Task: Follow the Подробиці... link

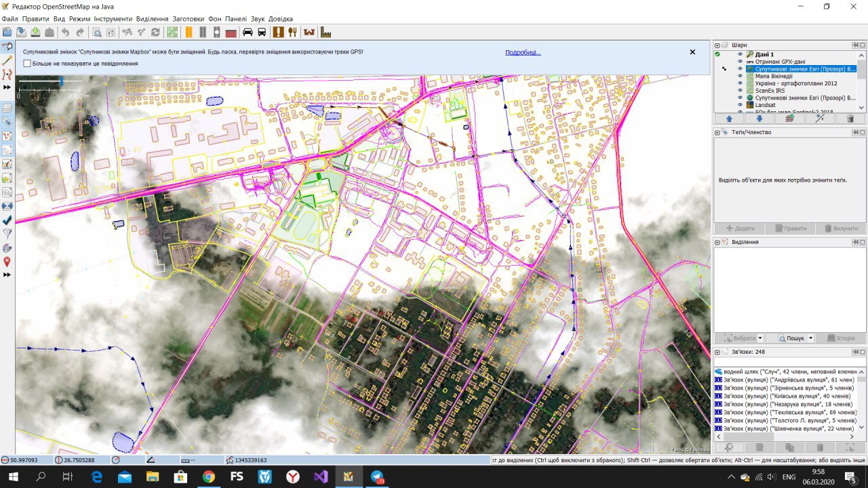Action: coord(523,52)
